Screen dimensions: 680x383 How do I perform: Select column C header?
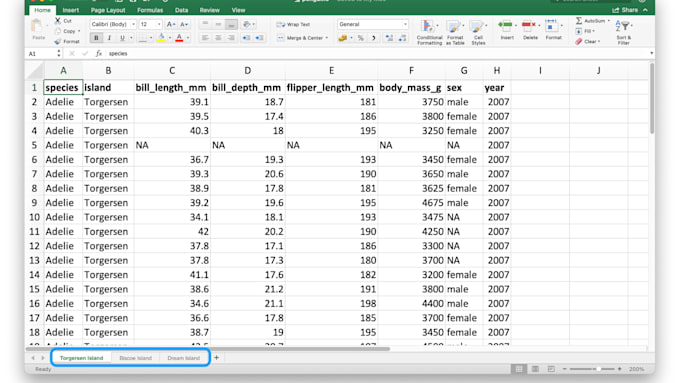(172, 71)
